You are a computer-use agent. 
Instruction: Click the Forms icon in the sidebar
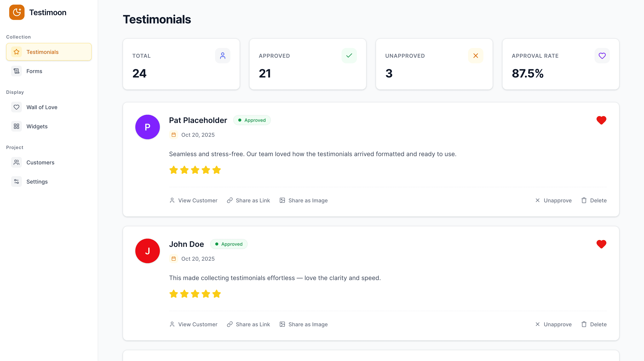(16, 71)
